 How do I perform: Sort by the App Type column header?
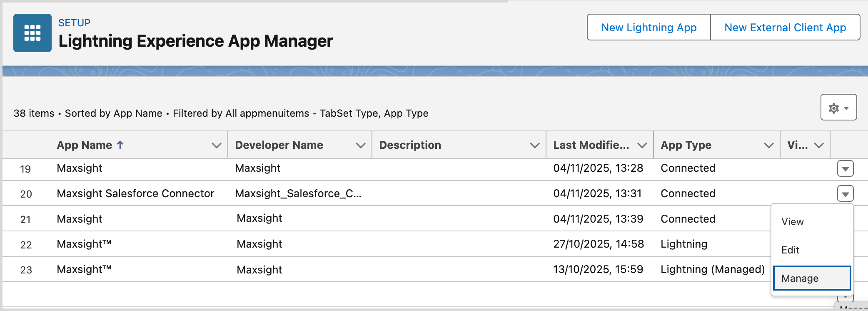[x=686, y=145]
